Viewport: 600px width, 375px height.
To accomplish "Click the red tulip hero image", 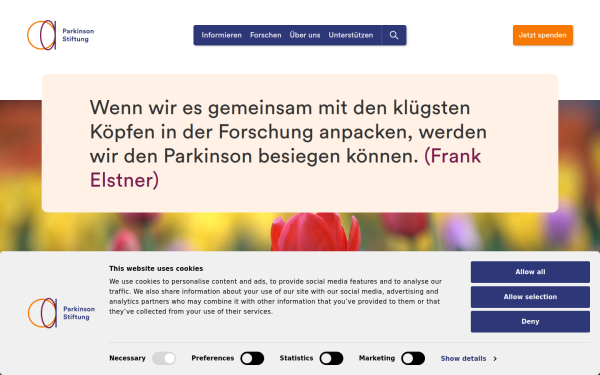I will 315,232.
